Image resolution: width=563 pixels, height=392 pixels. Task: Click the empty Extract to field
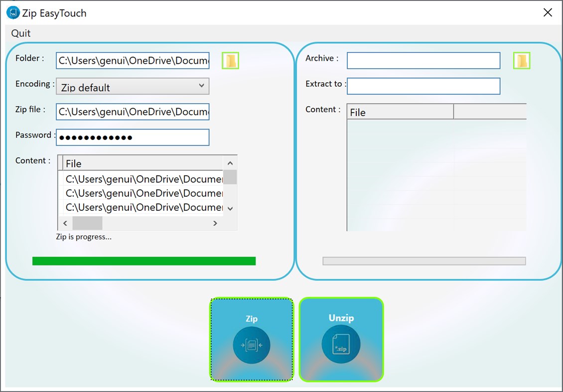tap(423, 86)
